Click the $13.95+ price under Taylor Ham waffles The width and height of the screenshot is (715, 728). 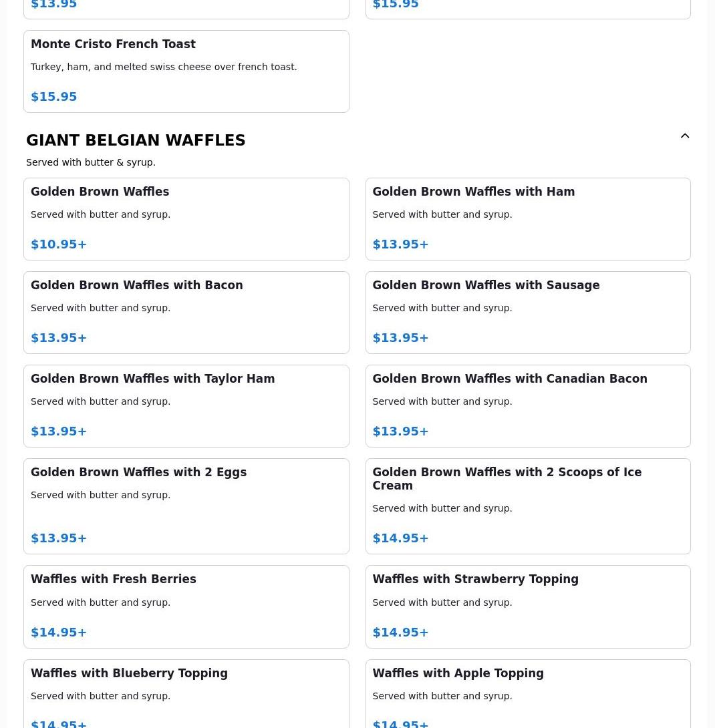click(x=59, y=431)
